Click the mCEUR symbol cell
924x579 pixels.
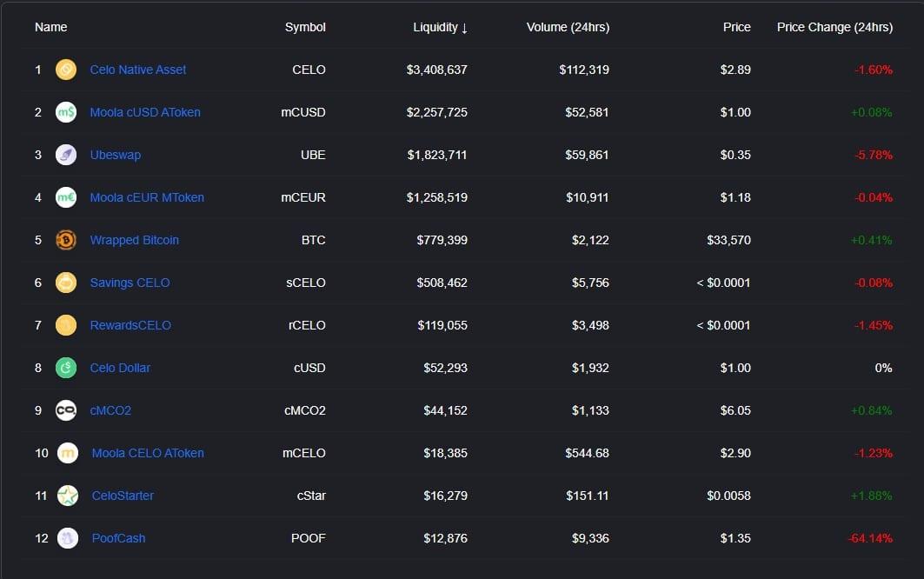[302, 197]
